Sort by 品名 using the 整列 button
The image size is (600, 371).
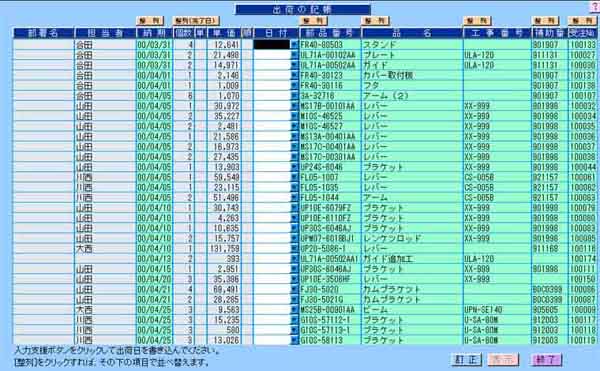click(x=375, y=21)
